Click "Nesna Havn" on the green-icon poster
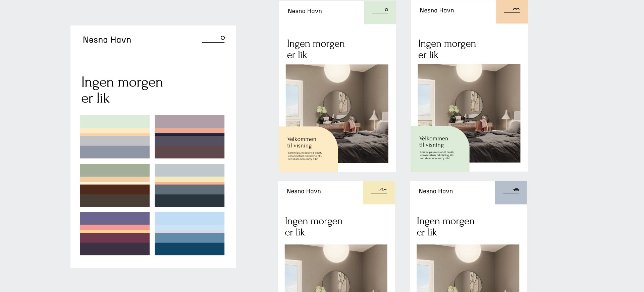The width and height of the screenshot is (644, 292). 305,11
